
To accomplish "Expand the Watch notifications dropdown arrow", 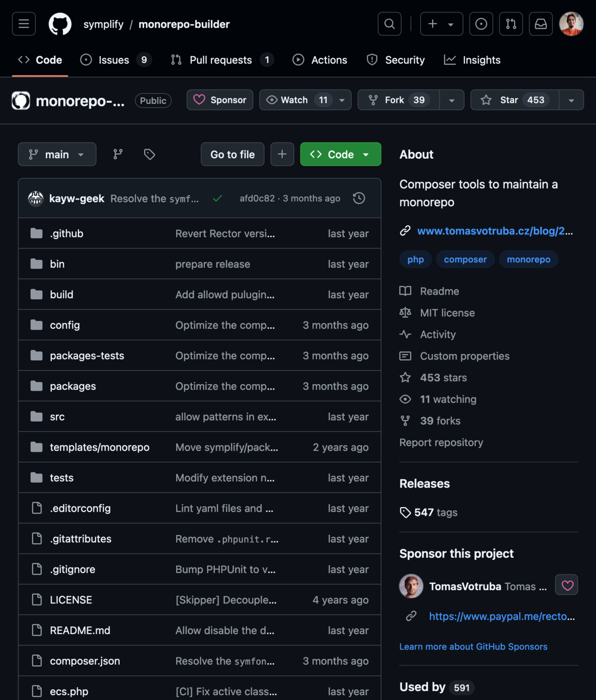I will (342, 100).
